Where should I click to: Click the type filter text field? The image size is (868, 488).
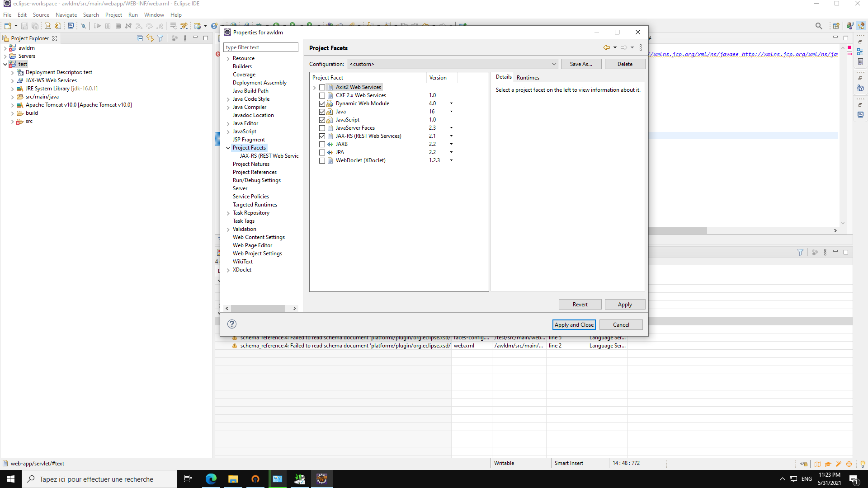click(x=261, y=47)
